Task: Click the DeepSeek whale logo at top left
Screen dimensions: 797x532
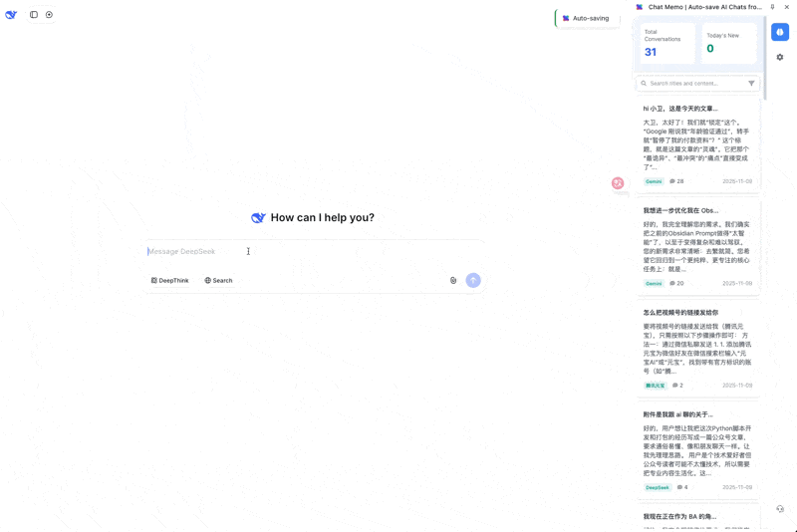Action: pyautogui.click(x=11, y=15)
